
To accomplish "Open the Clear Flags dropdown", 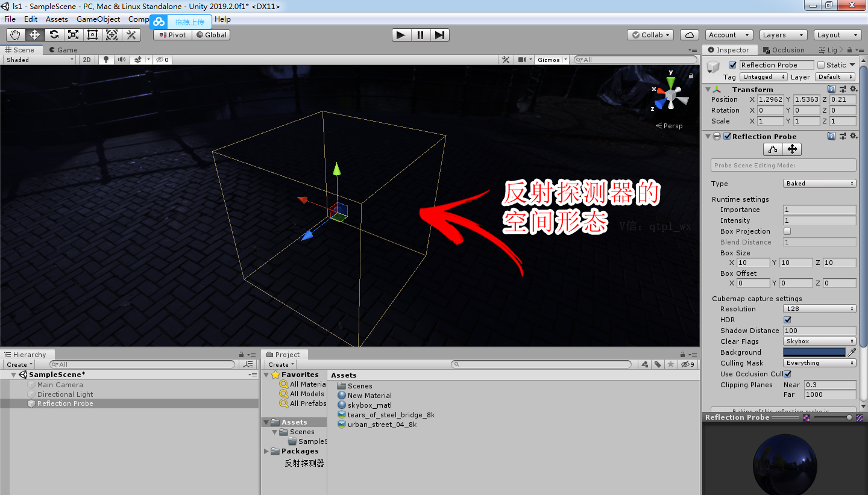I will pyautogui.click(x=820, y=341).
